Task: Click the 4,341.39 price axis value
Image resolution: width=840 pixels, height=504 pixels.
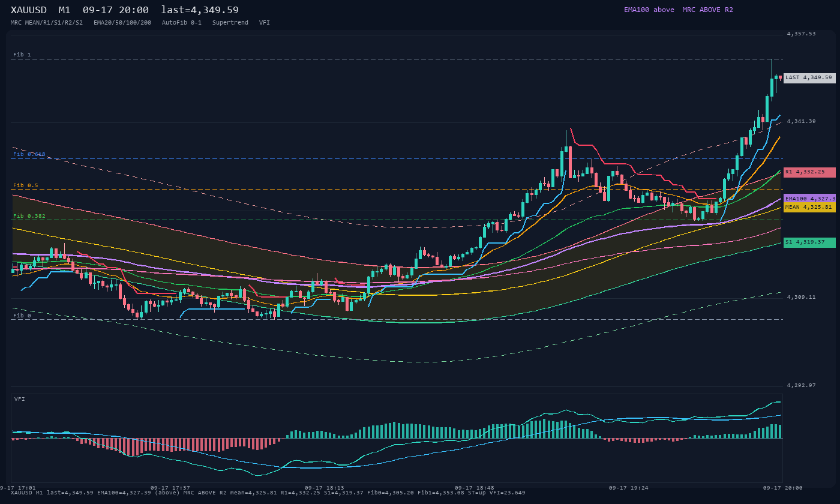Action: [x=801, y=121]
